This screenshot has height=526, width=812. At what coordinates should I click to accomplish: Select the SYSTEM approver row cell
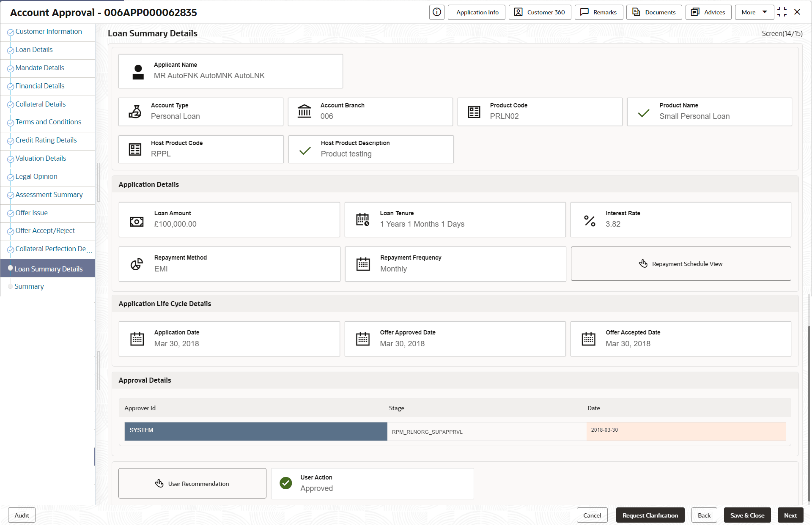[x=255, y=431]
